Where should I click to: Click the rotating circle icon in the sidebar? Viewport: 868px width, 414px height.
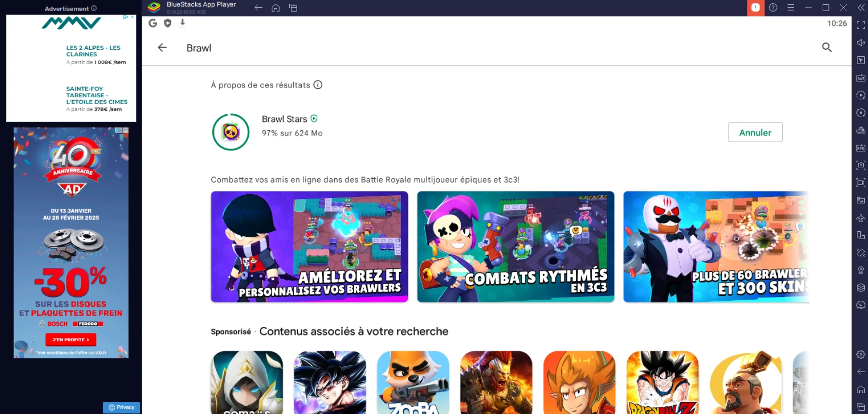pos(861,113)
